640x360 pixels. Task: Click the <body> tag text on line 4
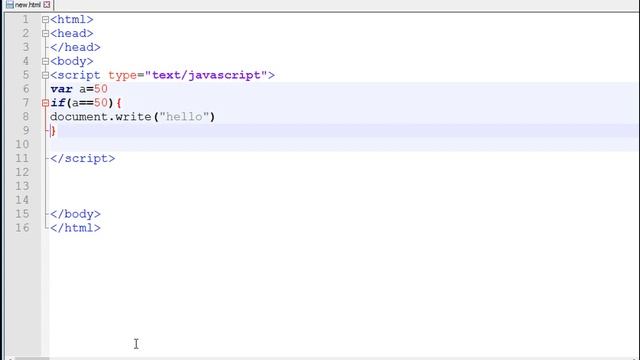72,61
